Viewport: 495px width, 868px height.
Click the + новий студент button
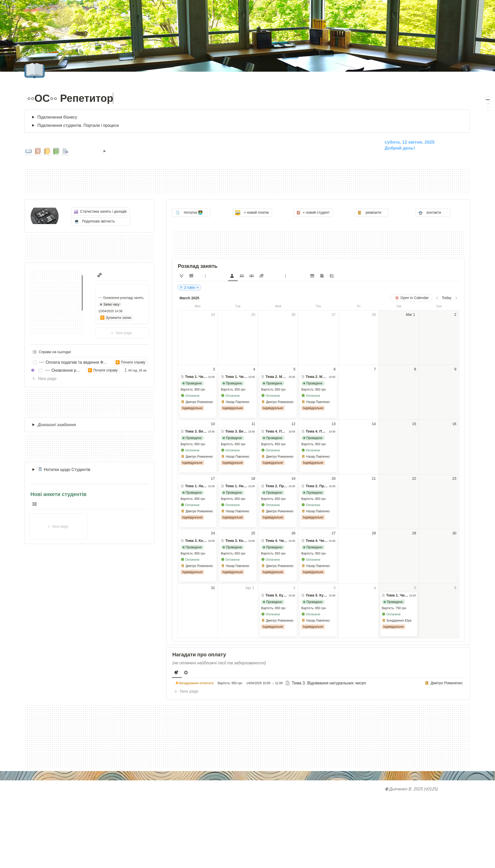pos(313,213)
